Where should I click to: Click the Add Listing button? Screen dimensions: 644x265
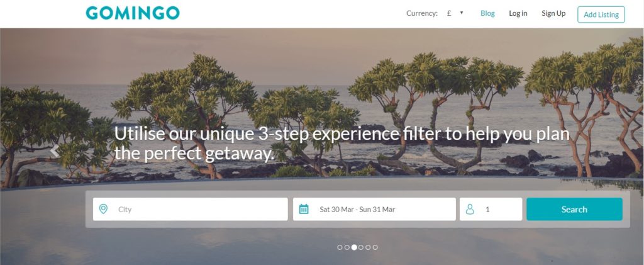pos(601,14)
